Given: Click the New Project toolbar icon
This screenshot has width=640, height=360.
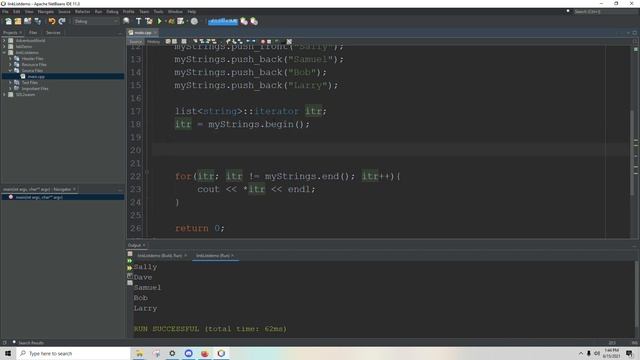Looking at the screenshot, I should [18, 21].
